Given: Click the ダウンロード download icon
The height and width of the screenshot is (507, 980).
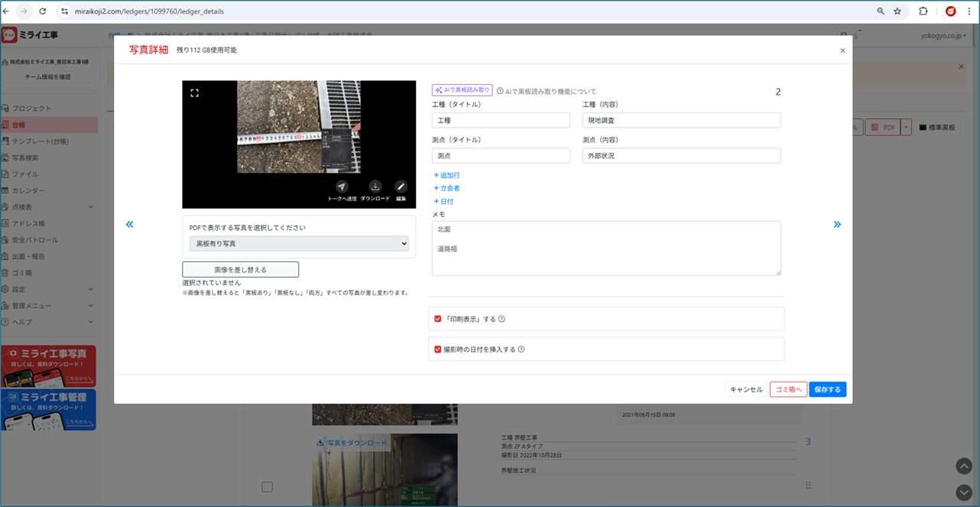Looking at the screenshot, I should pos(375,187).
